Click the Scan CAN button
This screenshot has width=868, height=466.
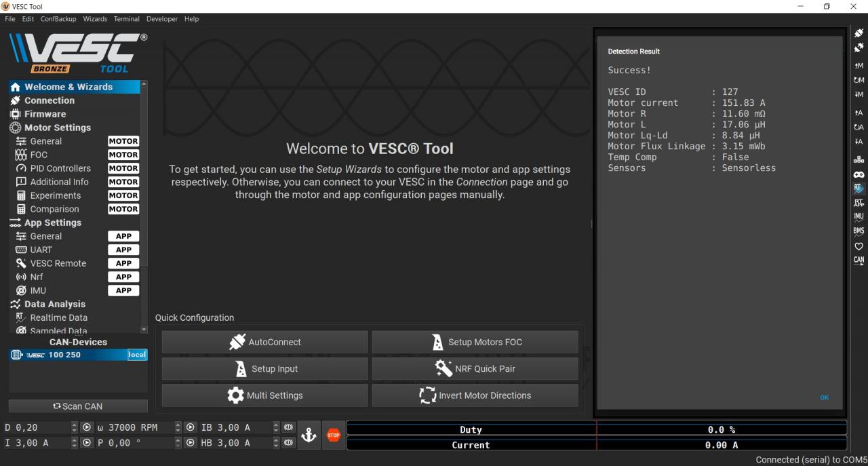pos(78,406)
